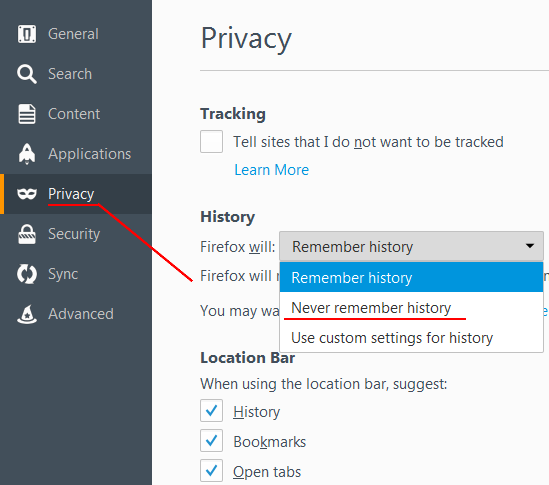Click the history dropdown arrow

tap(530, 246)
